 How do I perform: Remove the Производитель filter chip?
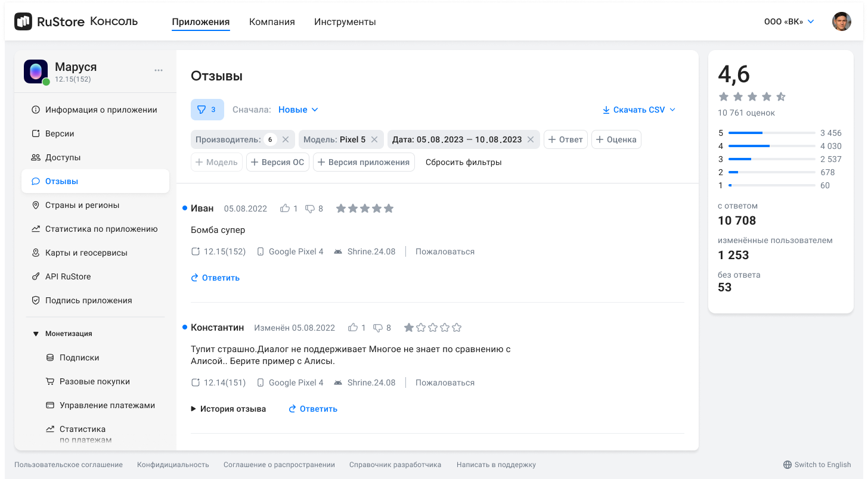coord(286,139)
